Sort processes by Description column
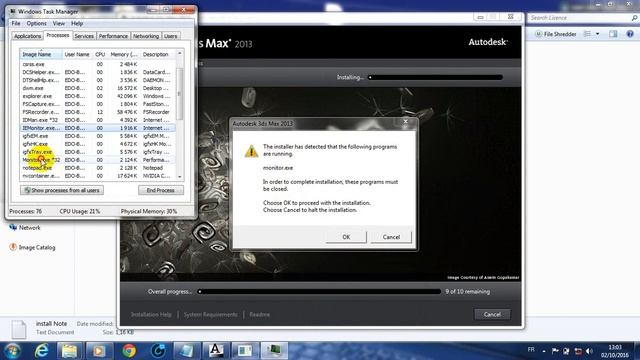Image resolution: width=640 pixels, height=360 pixels. [158, 54]
